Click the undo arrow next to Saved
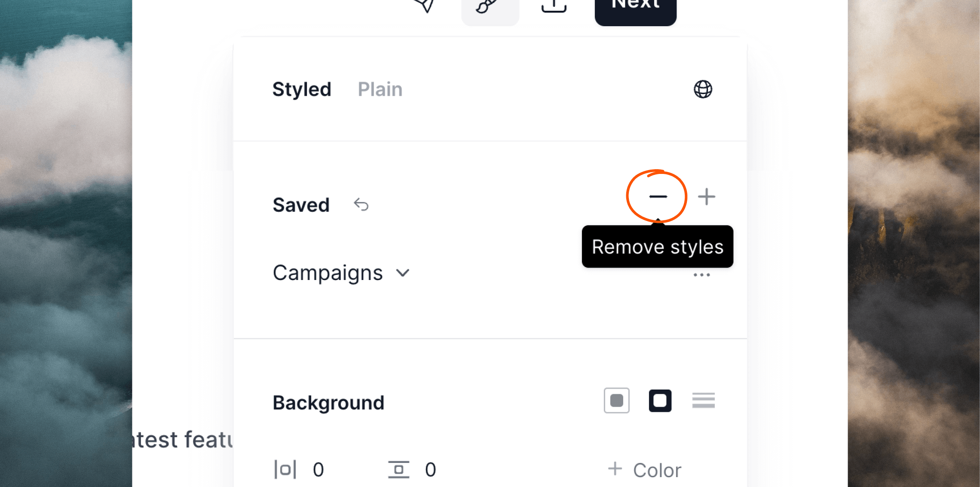Viewport: 980px width, 487px height. pos(361,205)
